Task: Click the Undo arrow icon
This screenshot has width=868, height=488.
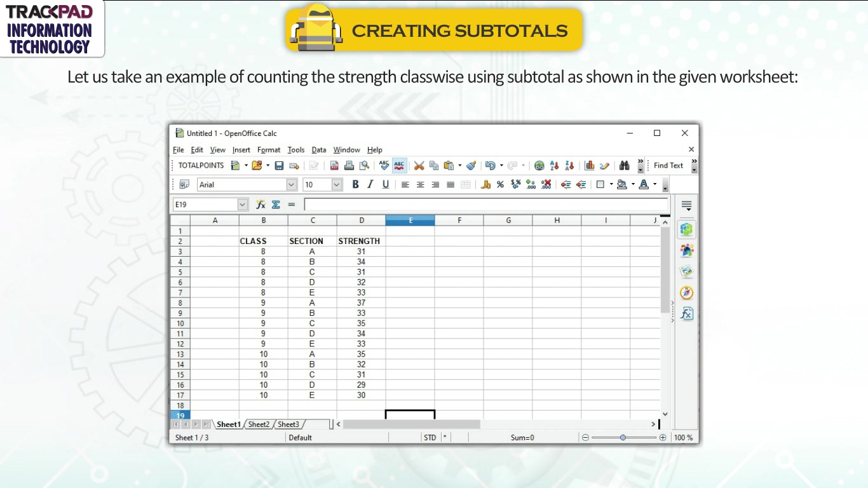Action: tap(490, 165)
